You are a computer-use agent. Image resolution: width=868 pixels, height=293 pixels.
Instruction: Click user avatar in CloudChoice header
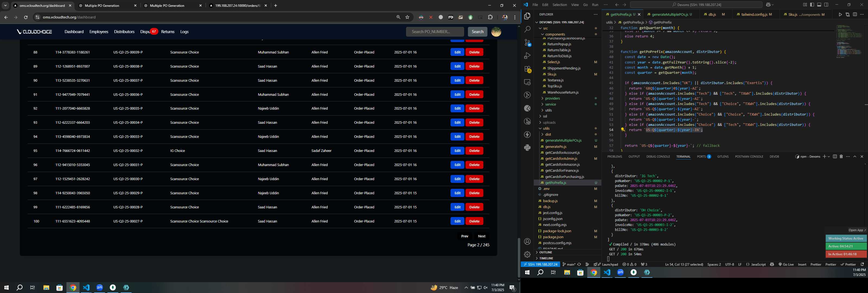tap(496, 32)
